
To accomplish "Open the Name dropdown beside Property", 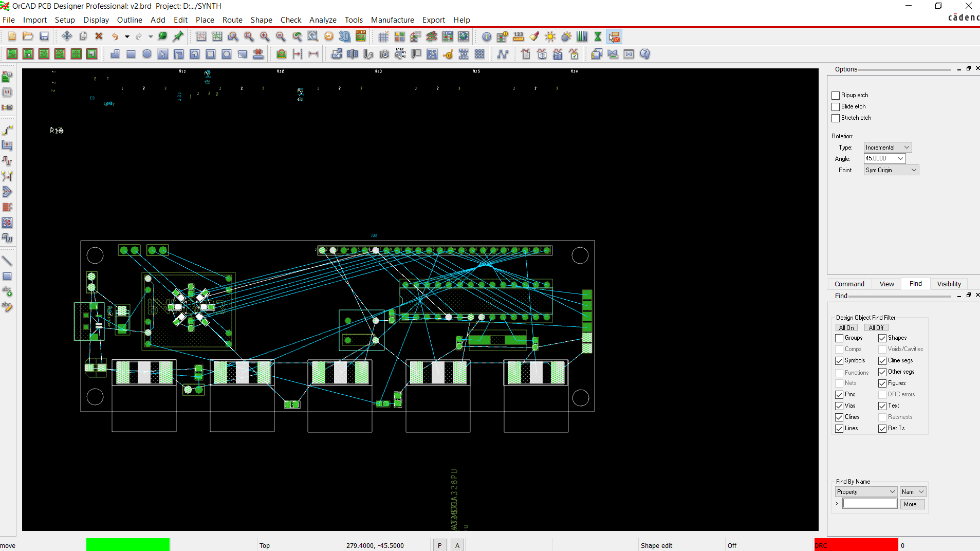I will [913, 492].
